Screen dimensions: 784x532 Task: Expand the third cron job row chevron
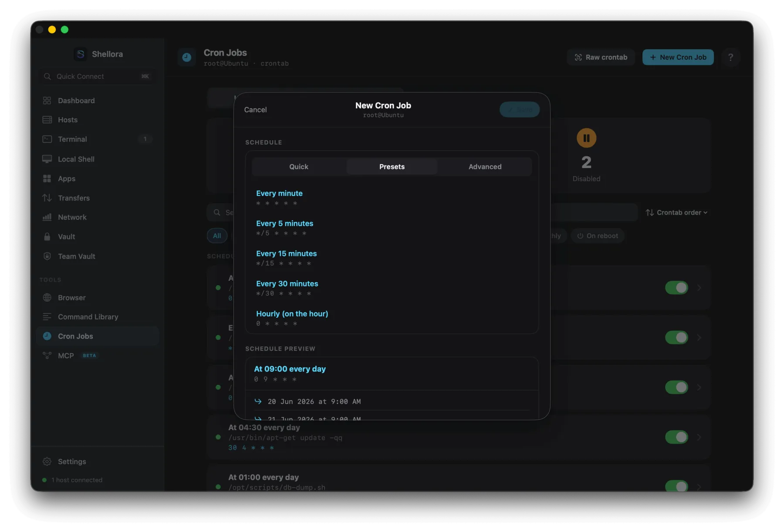(699, 387)
